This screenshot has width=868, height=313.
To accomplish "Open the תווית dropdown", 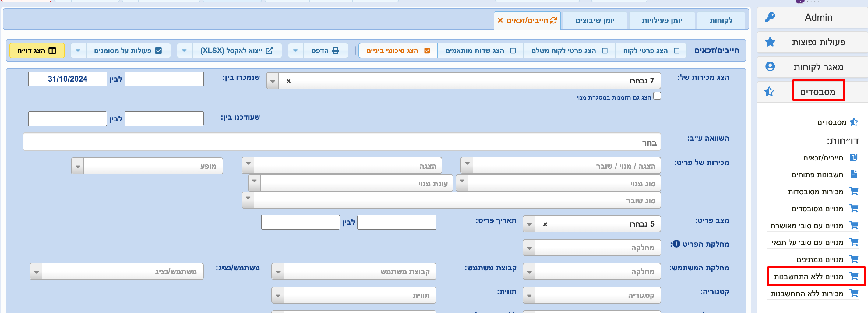I will [x=278, y=295].
